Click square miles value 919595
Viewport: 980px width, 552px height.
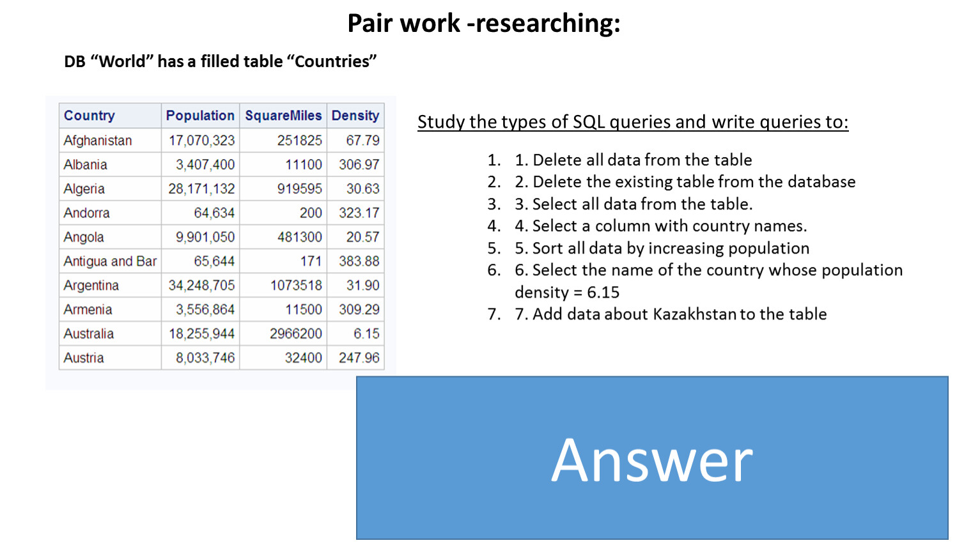pyautogui.click(x=299, y=189)
